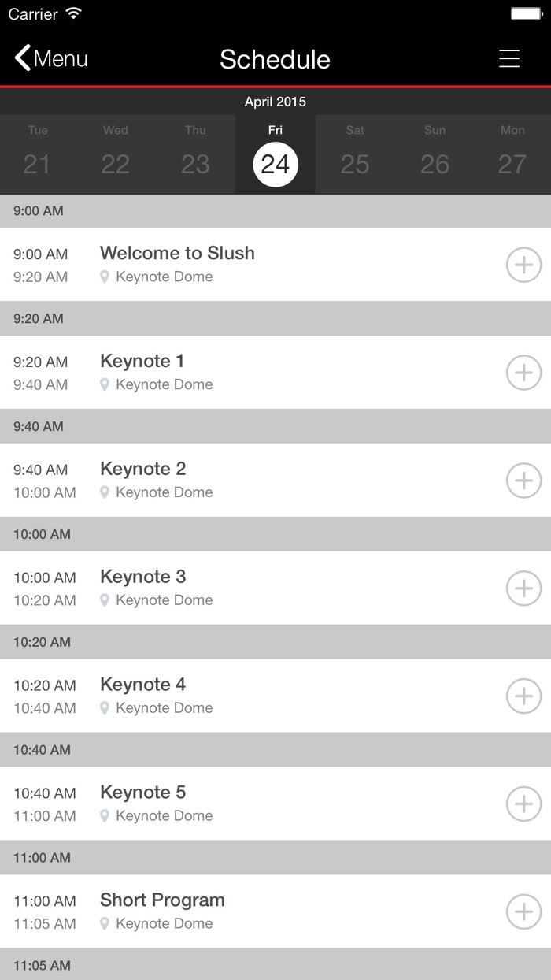Add Welcome to Slush to my schedule
Screen dimensions: 551x980
point(523,265)
